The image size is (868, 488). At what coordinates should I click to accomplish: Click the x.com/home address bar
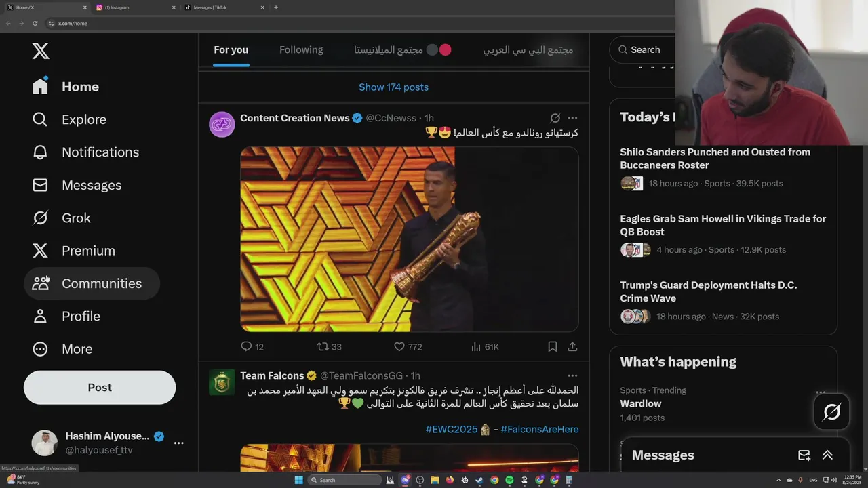(x=359, y=23)
